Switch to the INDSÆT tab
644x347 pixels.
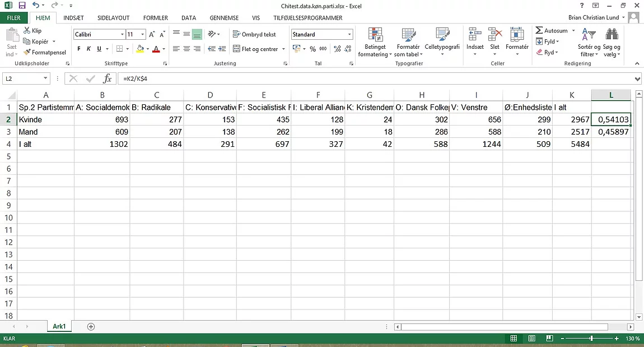click(73, 18)
